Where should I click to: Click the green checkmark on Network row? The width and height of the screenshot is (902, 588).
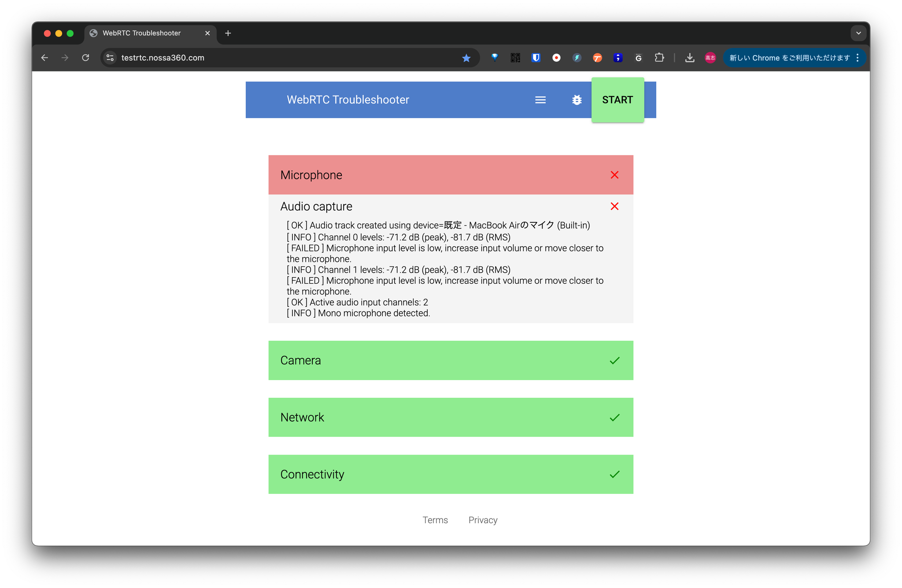(x=614, y=418)
